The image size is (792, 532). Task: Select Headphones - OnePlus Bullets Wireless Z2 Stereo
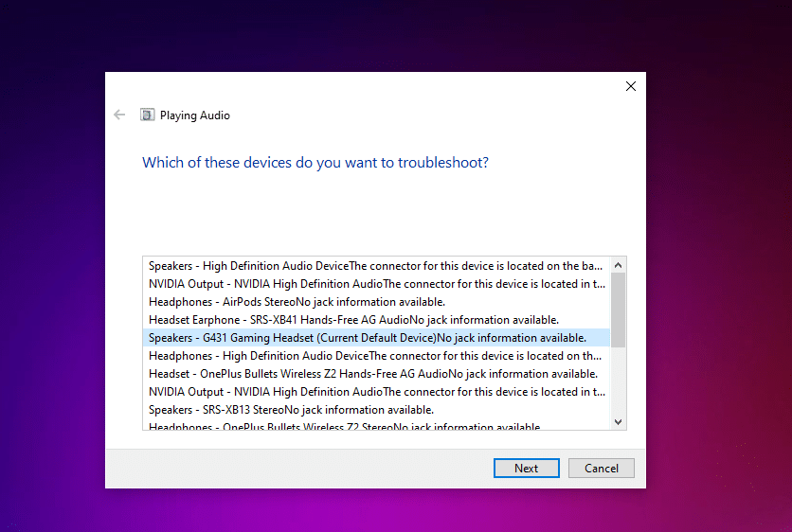point(376,425)
